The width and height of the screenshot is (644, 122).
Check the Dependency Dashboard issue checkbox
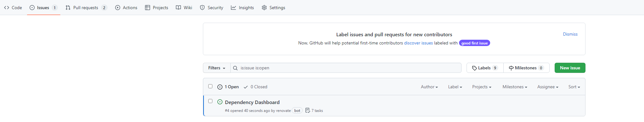[x=210, y=101]
